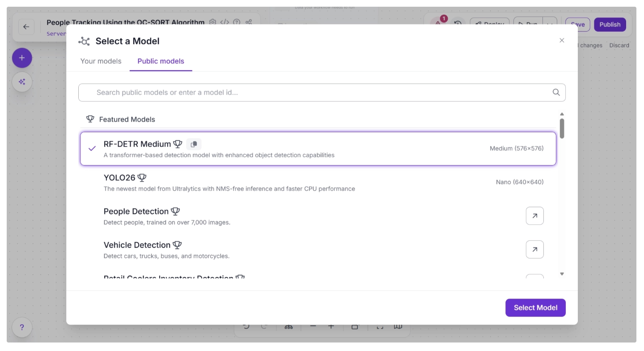Open the version history clock icon

458,24
